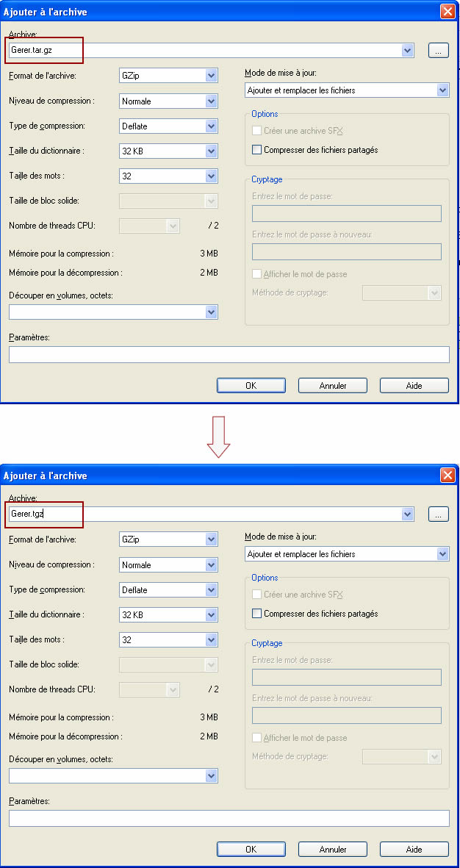Expand the 'Normale' compression level in Gerer.tgz dialog
This screenshot has width=460, height=868.
(x=212, y=565)
